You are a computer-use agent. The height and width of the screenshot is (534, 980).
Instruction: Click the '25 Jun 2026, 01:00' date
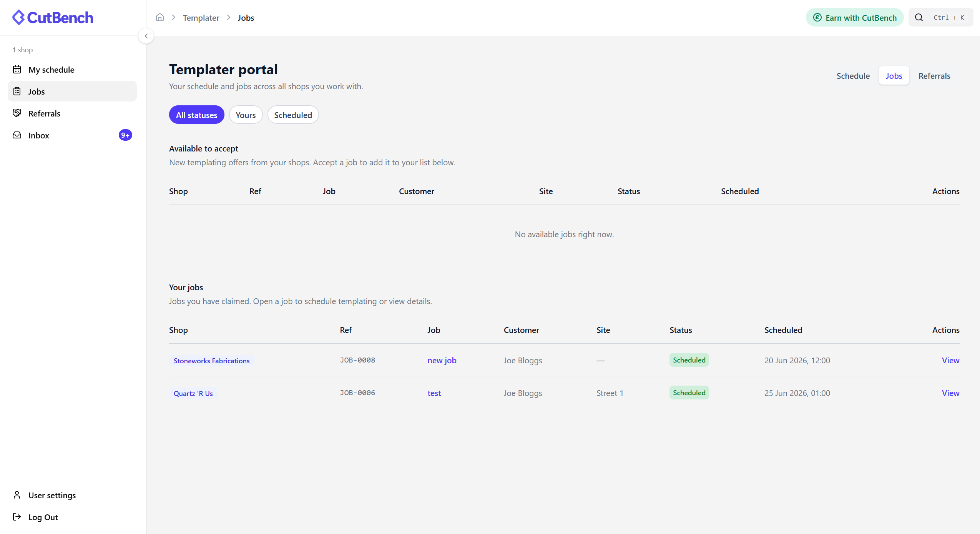[797, 393]
